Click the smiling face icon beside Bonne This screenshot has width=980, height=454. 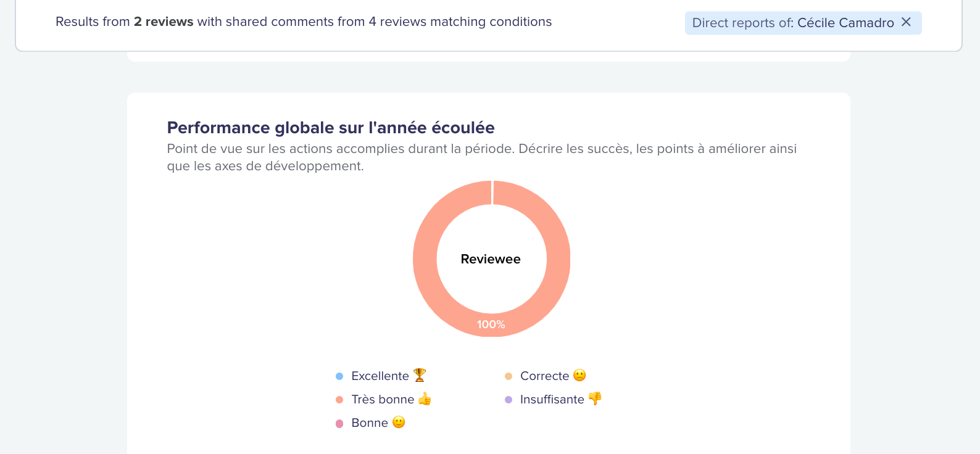pos(399,423)
